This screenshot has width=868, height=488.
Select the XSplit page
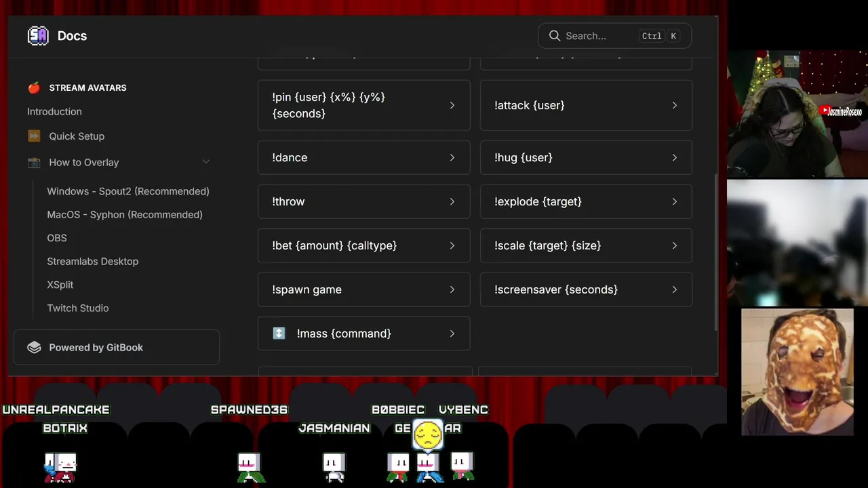pyautogui.click(x=60, y=285)
